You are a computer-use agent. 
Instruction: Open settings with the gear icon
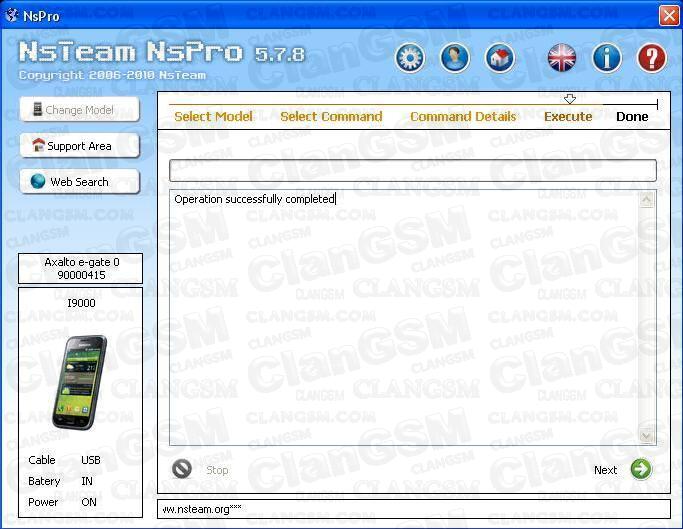[410, 57]
